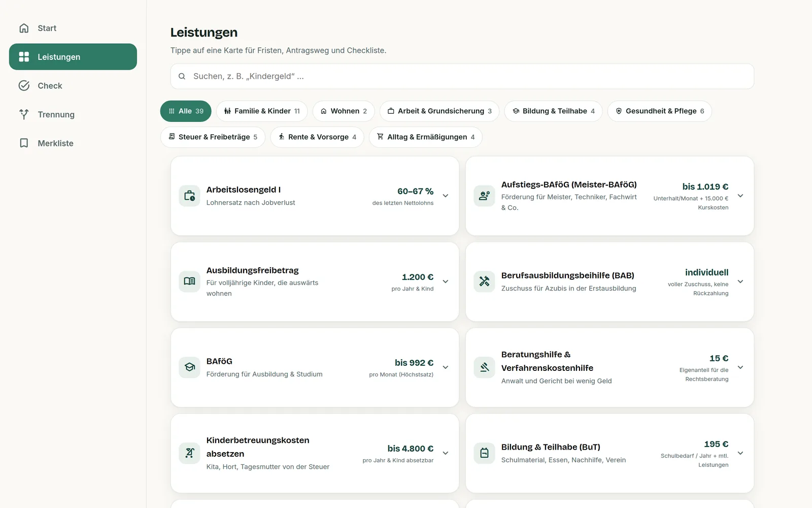812x508 pixels.
Task: Click the cap icon in Bildung & Teilhabe chip
Action: tap(516, 111)
